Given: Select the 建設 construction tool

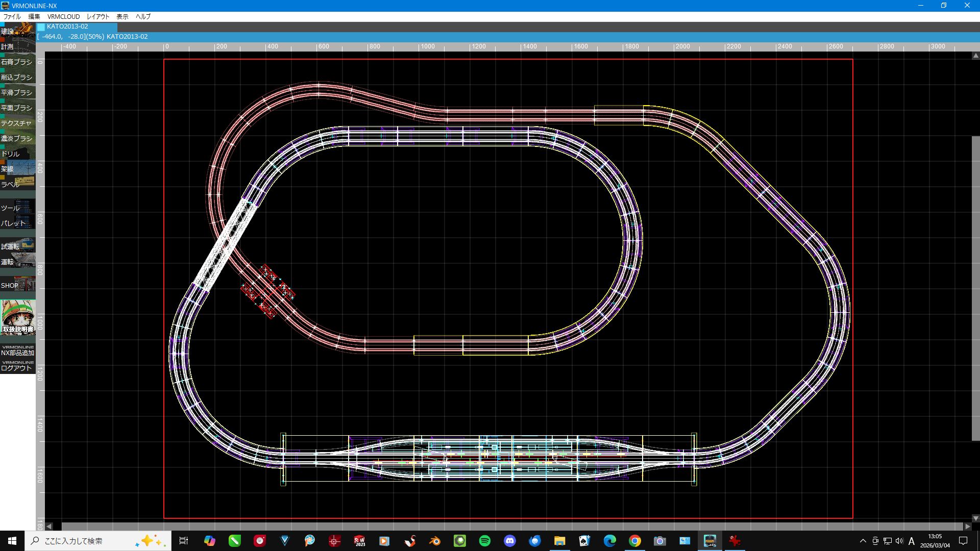Looking at the screenshot, I should pos(18,30).
